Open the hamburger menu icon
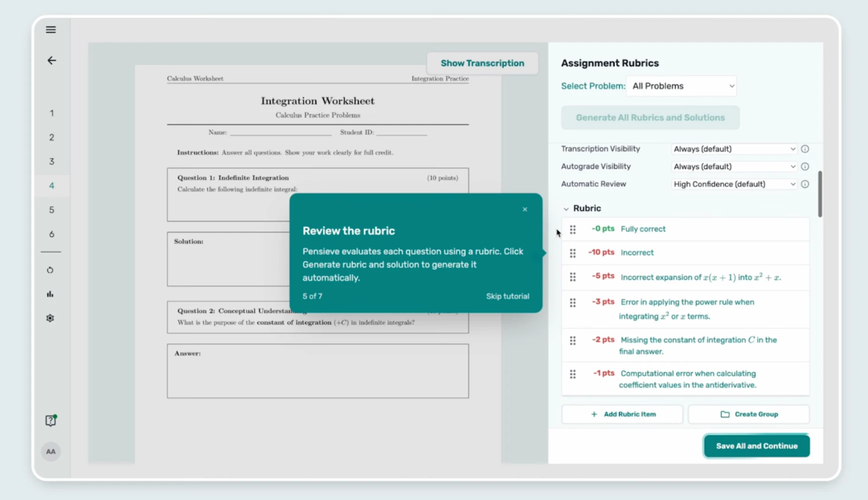This screenshot has width=868, height=500. [x=51, y=29]
